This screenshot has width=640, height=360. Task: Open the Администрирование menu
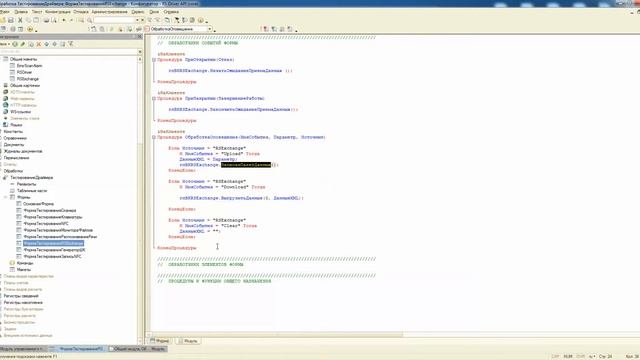click(x=109, y=12)
